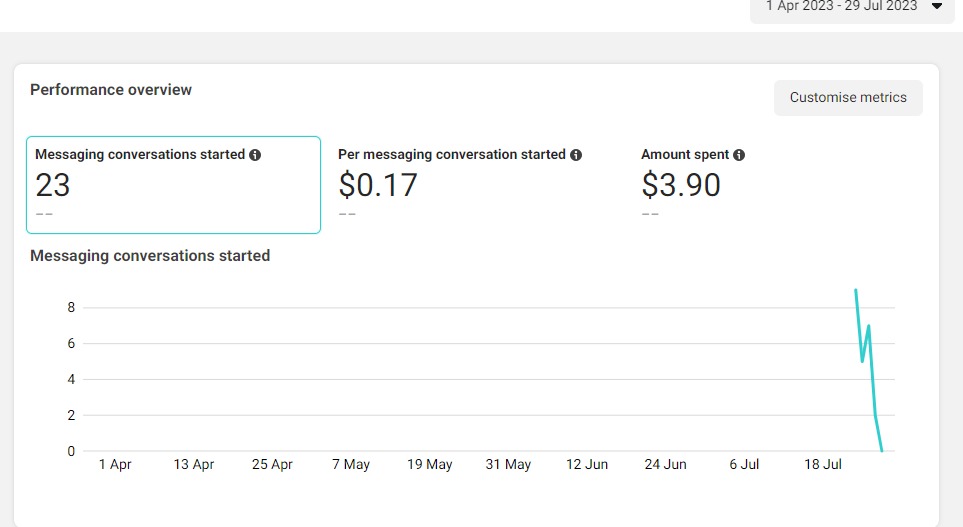
Task: Click the $0.17 cost value
Action: 378,185
